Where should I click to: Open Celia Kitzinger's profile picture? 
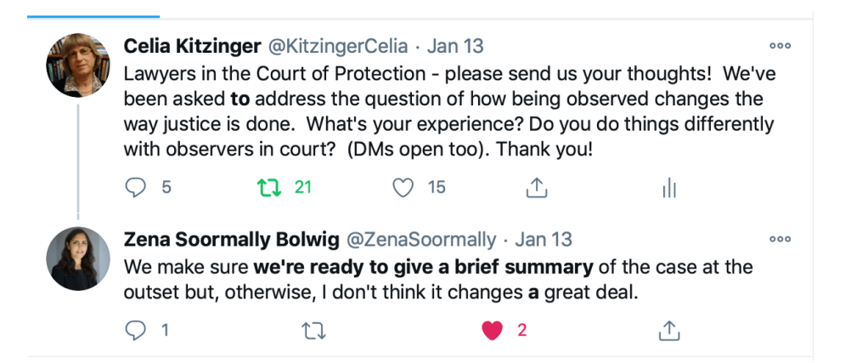[78, 65]
